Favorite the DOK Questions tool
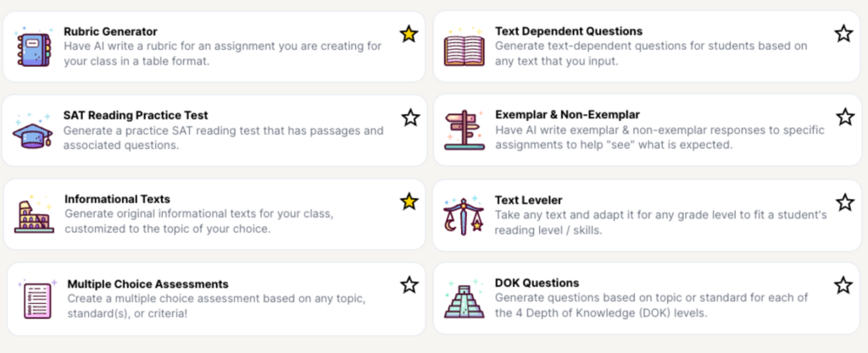The height and width of the screenshot is (353, 868). pos(843,285)
